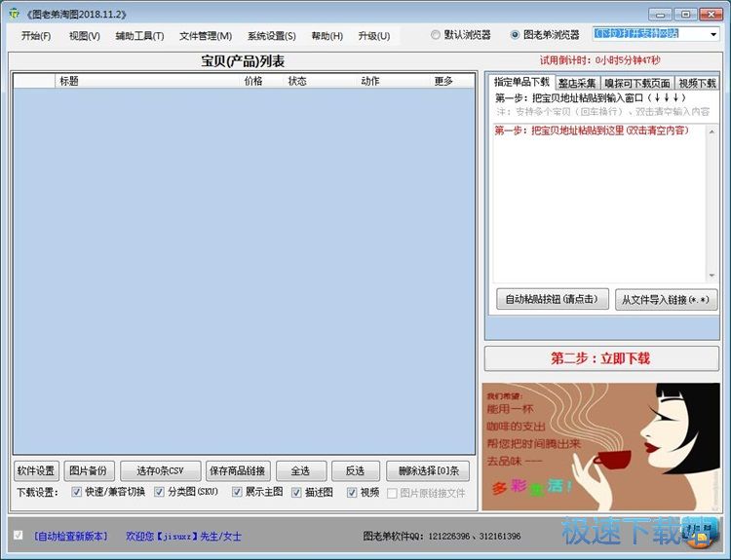Viewport: 731px width, 560px height.
Task: Toggle 分类图(SKU) checkbox
Action: pyautogui.click(x=159, y=492)
